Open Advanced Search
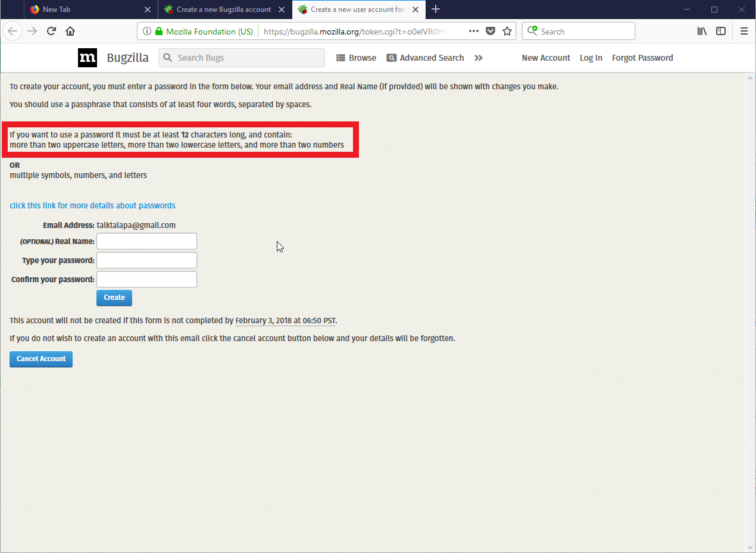756x553 pixels. pyautogui.click(x=425, y=58)
